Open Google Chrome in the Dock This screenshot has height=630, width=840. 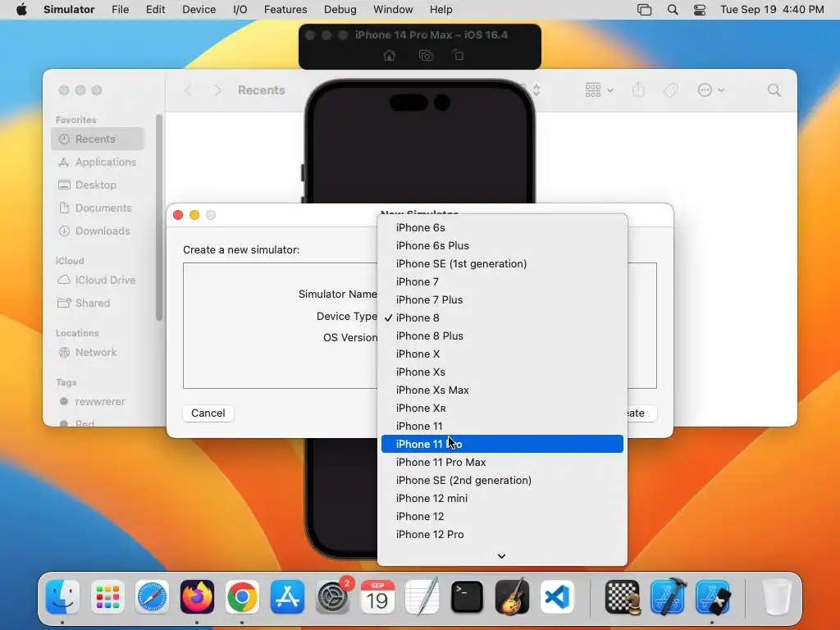tap(242, 596)
